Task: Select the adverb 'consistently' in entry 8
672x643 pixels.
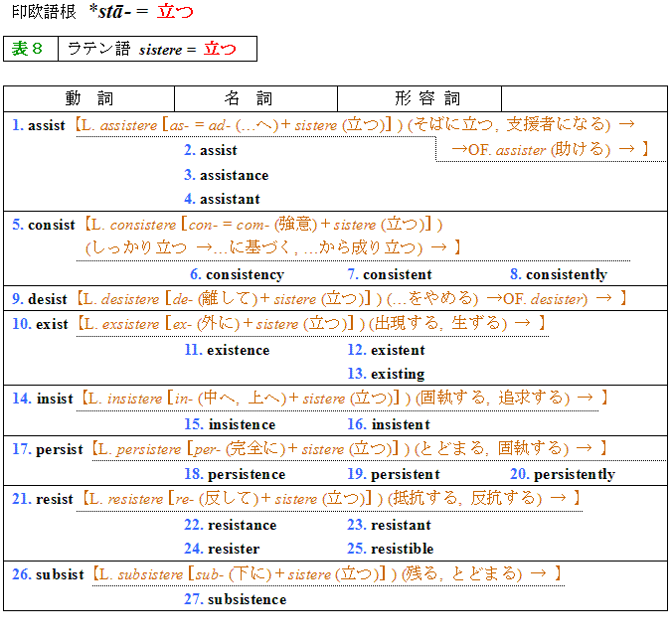Action: (x=566, y=274)
